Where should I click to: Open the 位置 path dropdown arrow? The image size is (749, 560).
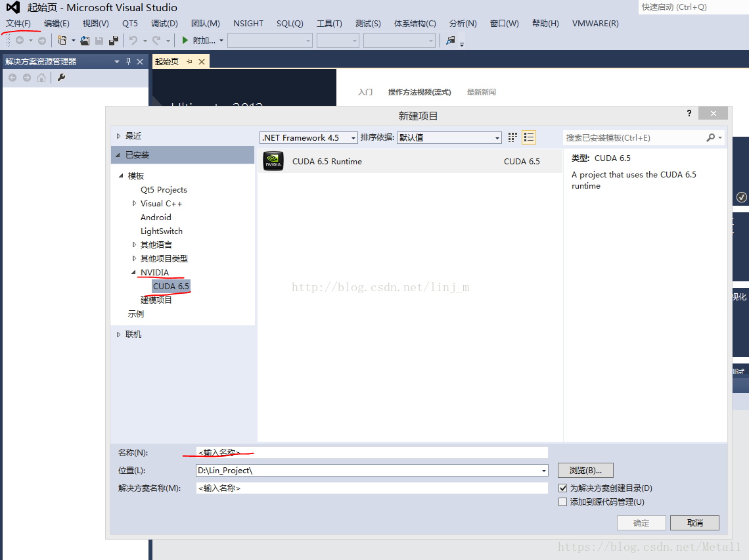(543, 471)
